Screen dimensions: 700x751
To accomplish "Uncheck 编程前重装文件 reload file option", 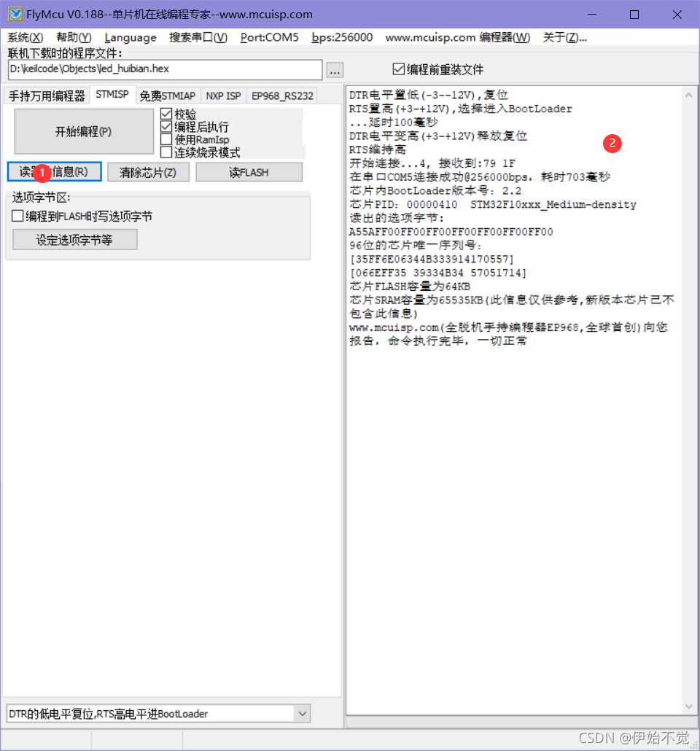I will pos(398,69).
